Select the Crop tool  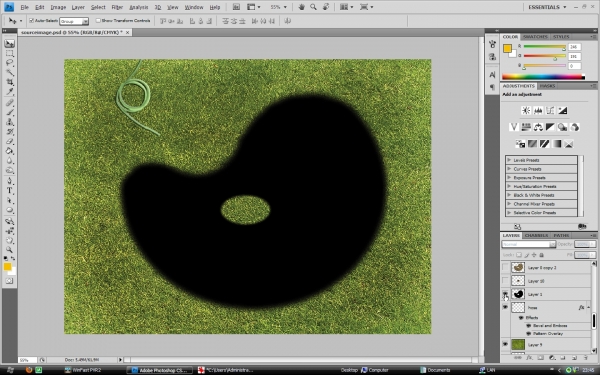(10, 82)
